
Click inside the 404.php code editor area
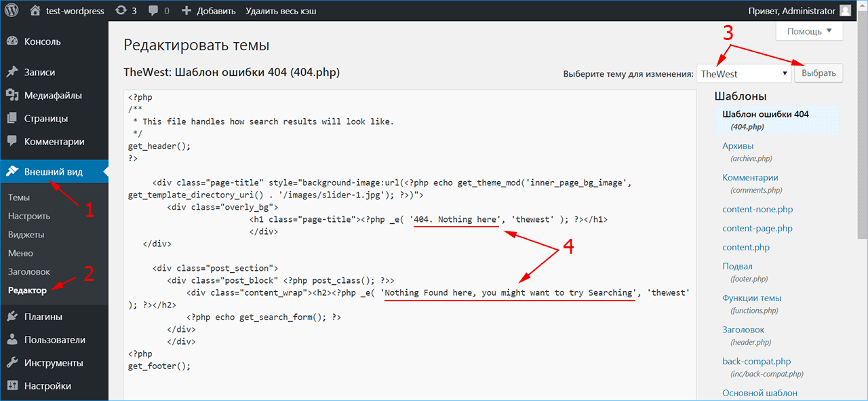click(x=410, y=244)
